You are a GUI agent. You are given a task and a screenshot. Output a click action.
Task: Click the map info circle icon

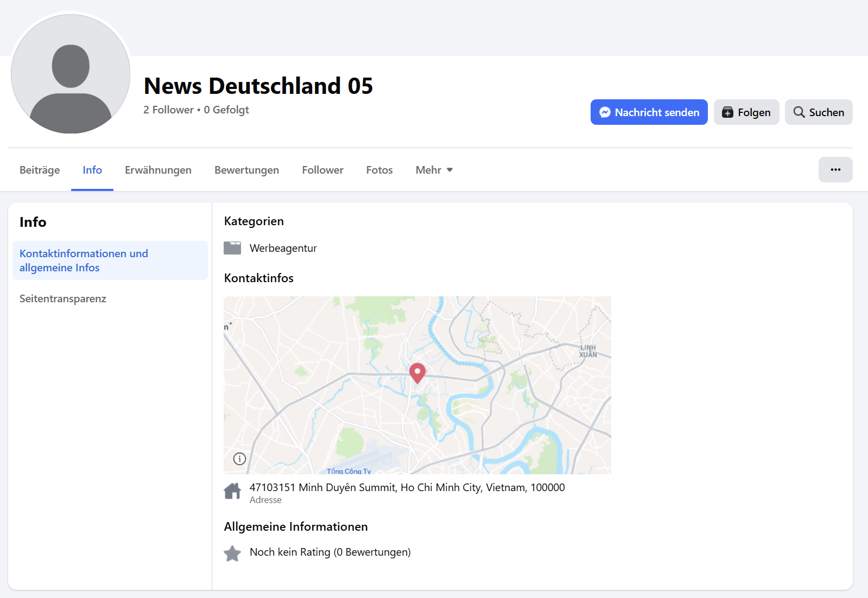pos(239,459)
